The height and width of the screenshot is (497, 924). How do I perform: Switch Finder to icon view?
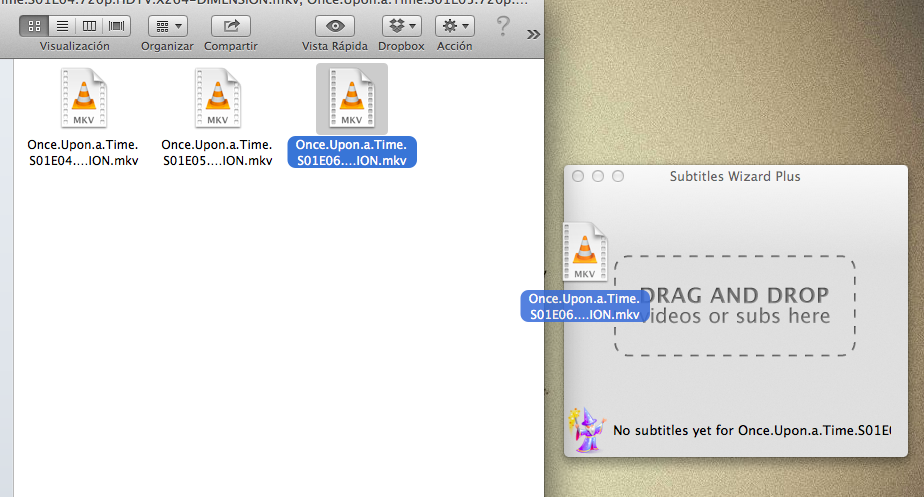coord(33,26)
